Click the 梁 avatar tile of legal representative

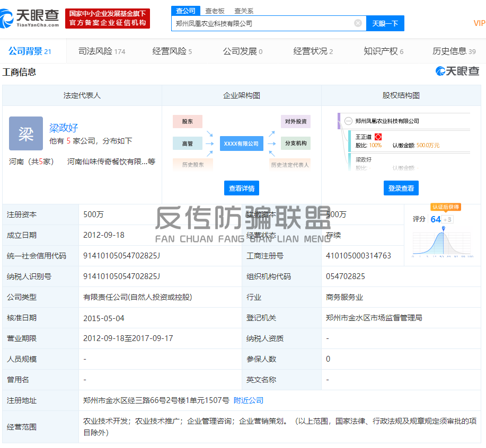pyautogui.click(x=26, y=133)
